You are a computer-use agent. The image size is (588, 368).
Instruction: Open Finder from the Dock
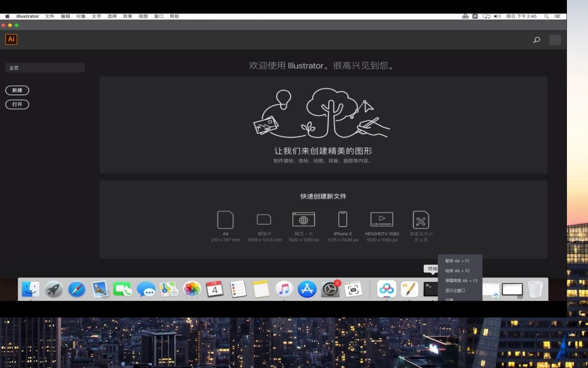31,289
